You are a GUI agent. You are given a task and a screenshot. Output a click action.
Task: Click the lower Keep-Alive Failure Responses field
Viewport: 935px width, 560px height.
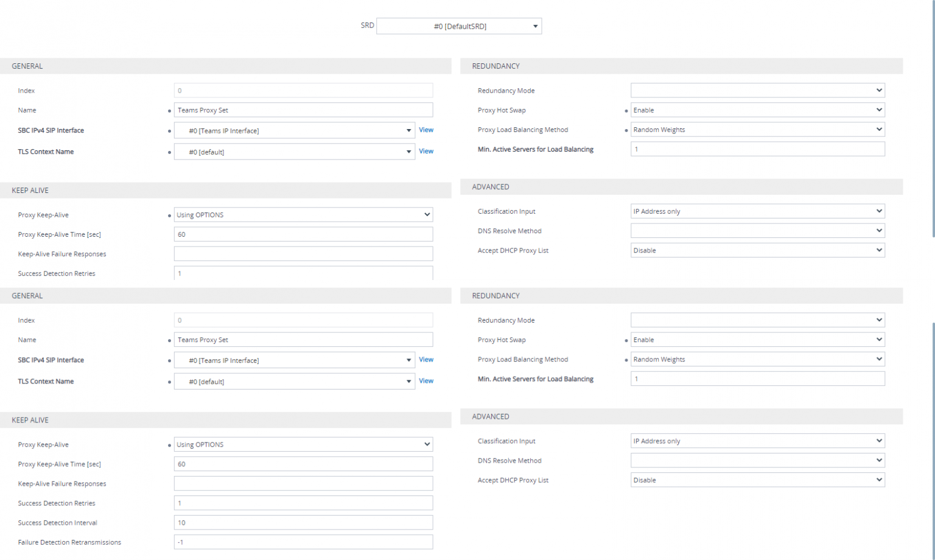[303, 484]
